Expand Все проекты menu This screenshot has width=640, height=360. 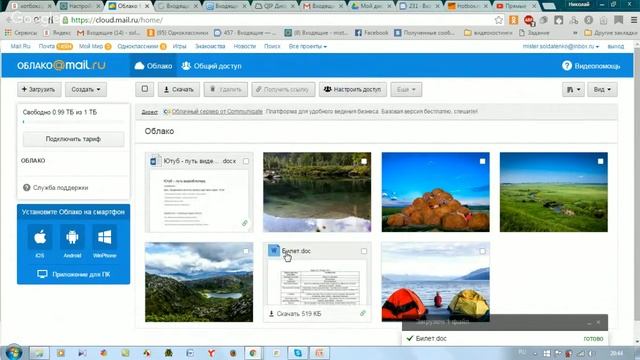(308, 47)
